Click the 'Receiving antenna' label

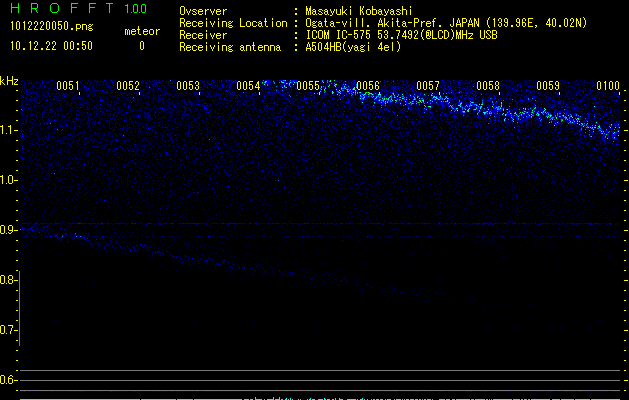pyautogui.click(x=230, y=47)
